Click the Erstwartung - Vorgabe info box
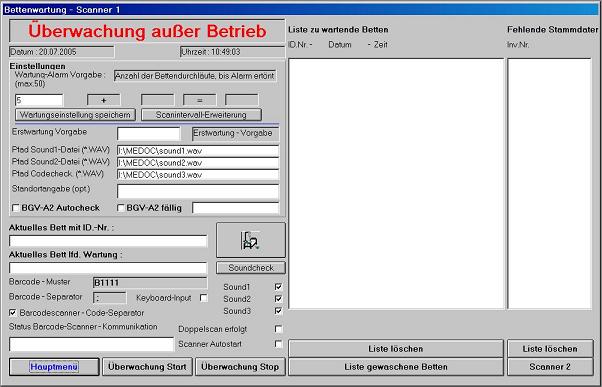The height and width of the screenshot is (387, 602). (235, 134)
